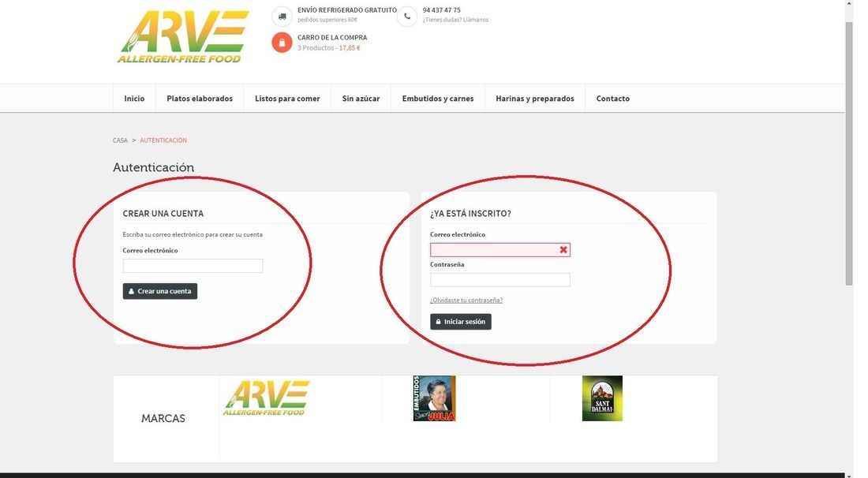Click the phone number 94 437 47 75
This screenshot has width=868, height=478.
coord(441,10)
